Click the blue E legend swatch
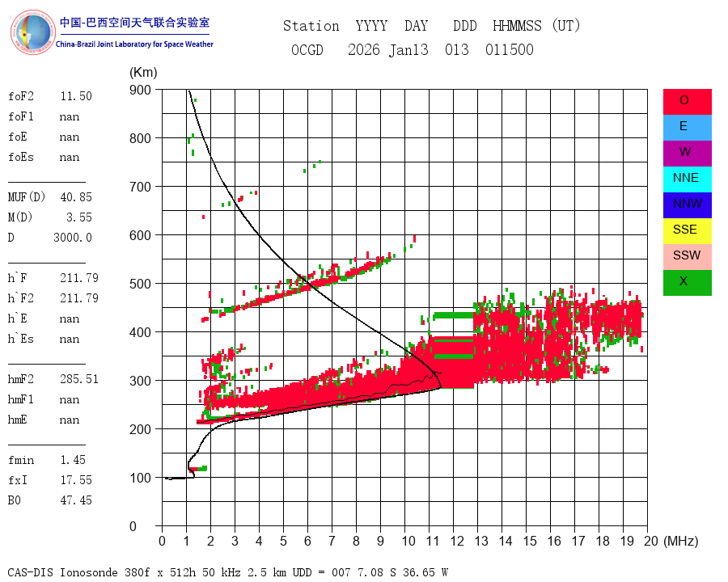The width and height of the screenshot is (728, 582). (x=687, y=128)
